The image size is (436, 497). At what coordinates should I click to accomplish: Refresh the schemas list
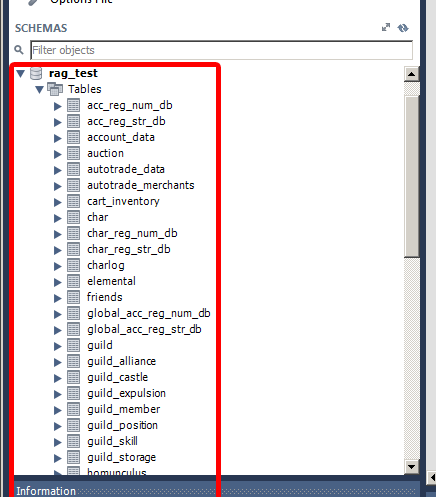tap(403, 28)
